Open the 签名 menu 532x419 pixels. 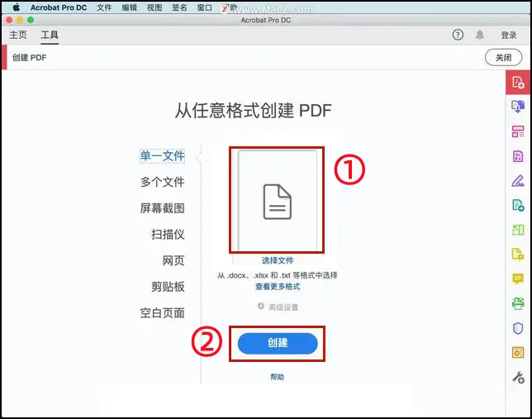pos(179,7)
